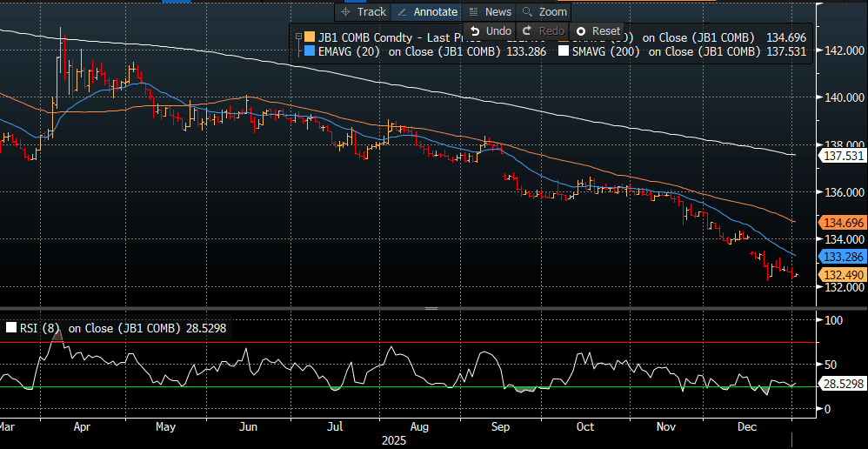Image resolution: width=868 pixels, height=449 pixels.
Task: Click the Redo arrow button
Action: point(544,31)
